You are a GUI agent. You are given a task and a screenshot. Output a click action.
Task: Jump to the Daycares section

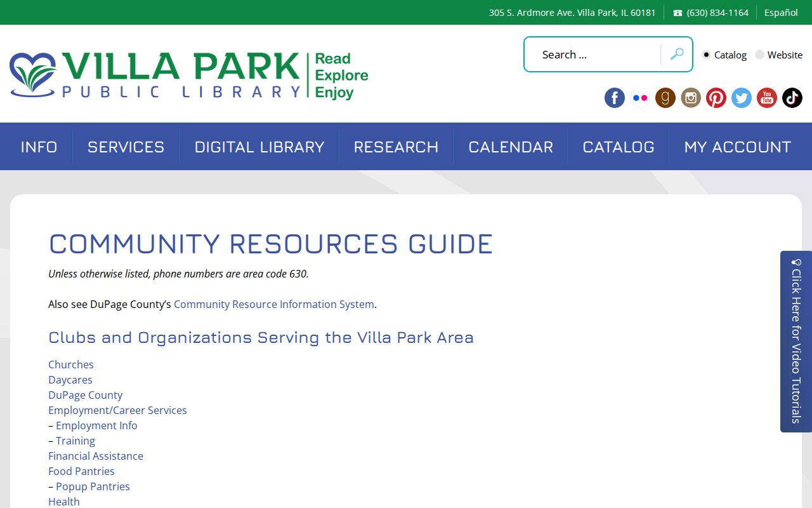70,380
